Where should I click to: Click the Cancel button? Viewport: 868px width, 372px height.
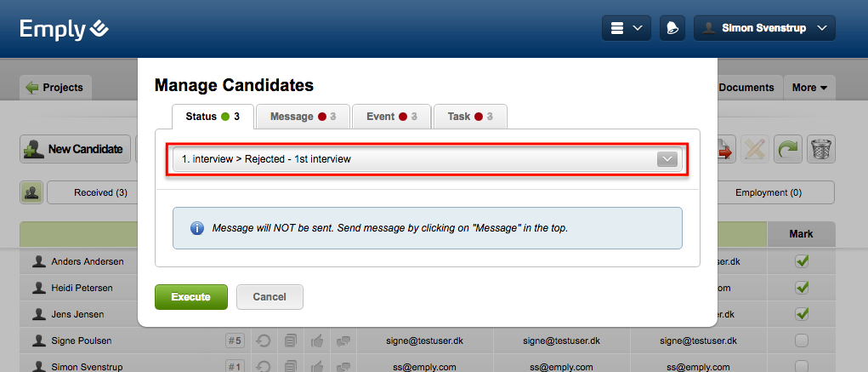(269, 297)
